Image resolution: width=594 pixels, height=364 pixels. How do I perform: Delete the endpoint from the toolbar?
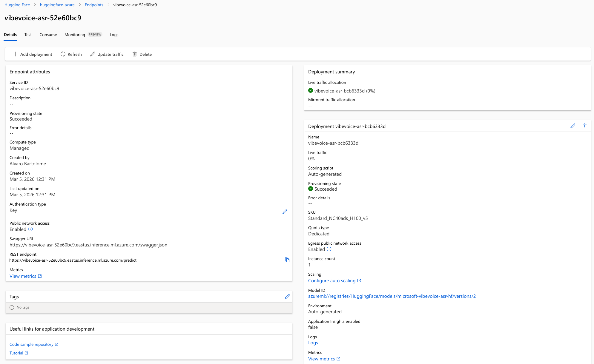tap(142, 54)
